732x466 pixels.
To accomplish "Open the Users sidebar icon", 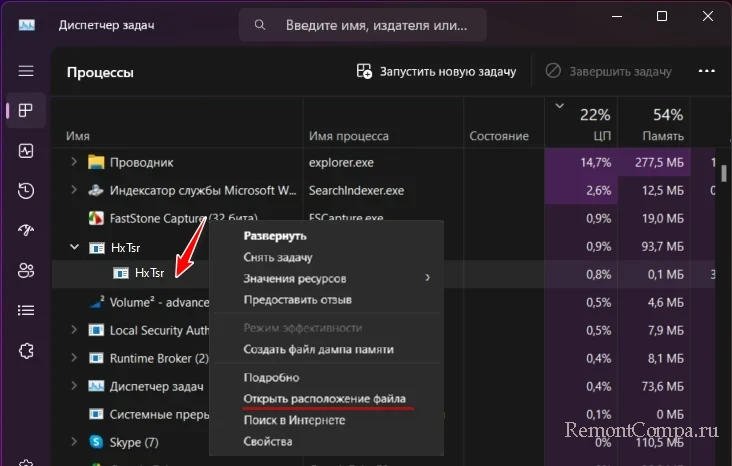I will point(26,271).
